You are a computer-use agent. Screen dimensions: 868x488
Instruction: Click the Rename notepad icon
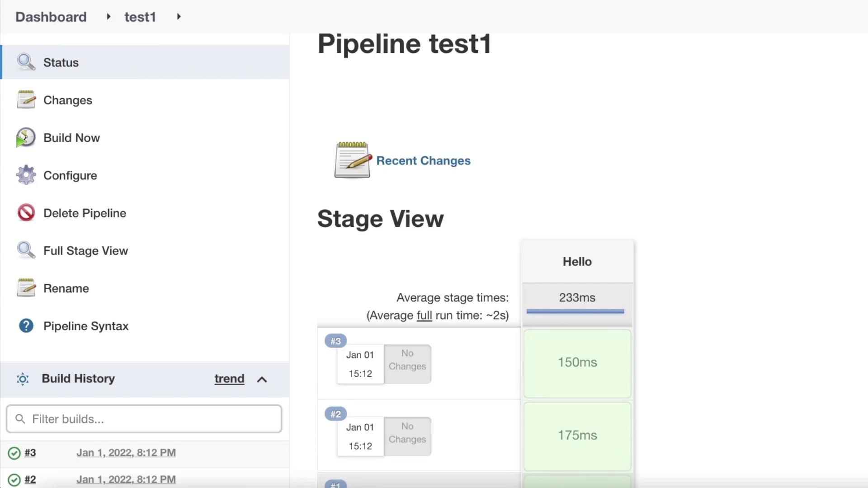point(26,288)
